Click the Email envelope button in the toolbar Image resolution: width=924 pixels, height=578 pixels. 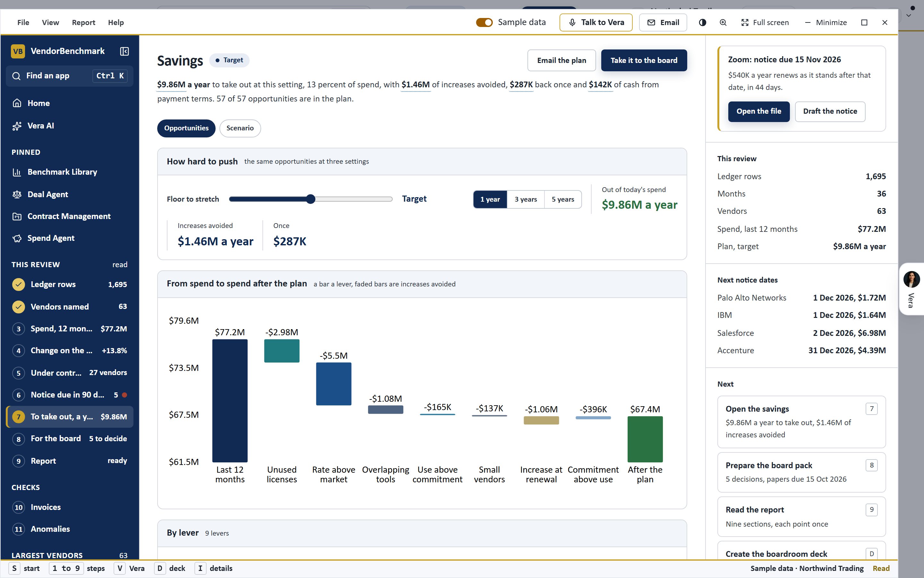[x=663, y=22]
